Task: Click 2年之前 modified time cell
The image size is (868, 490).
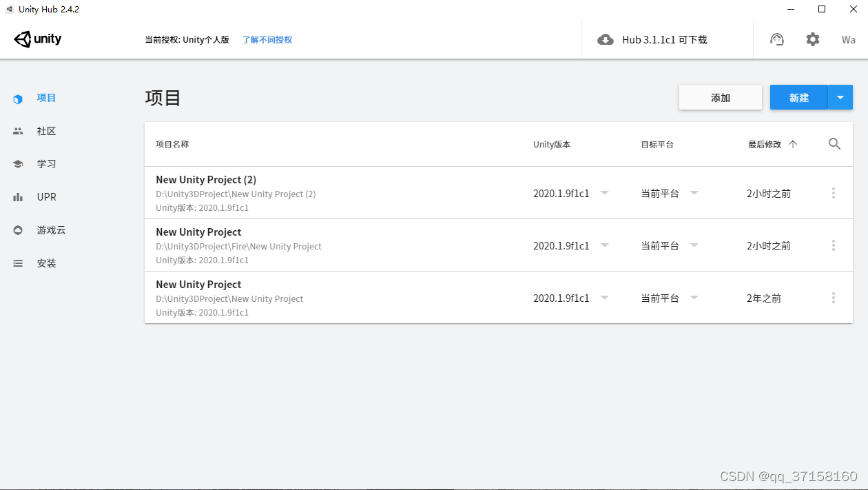Action: (764, 298)
